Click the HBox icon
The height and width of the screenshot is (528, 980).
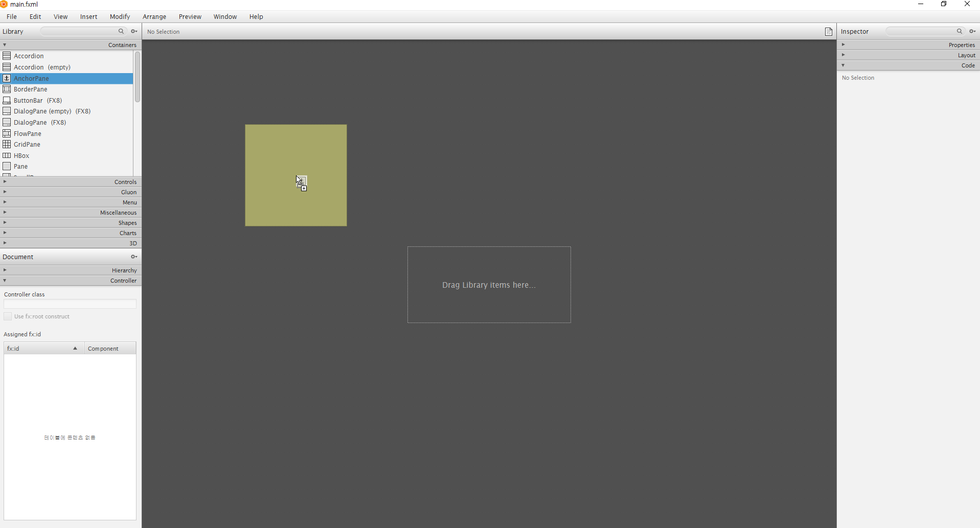click(7, 155)
